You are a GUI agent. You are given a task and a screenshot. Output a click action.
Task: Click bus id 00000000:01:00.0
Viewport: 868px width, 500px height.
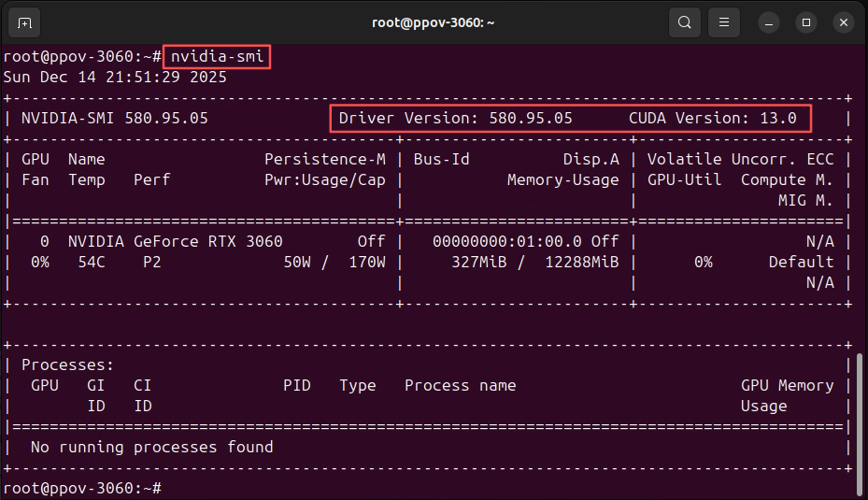tap(507, 241)
